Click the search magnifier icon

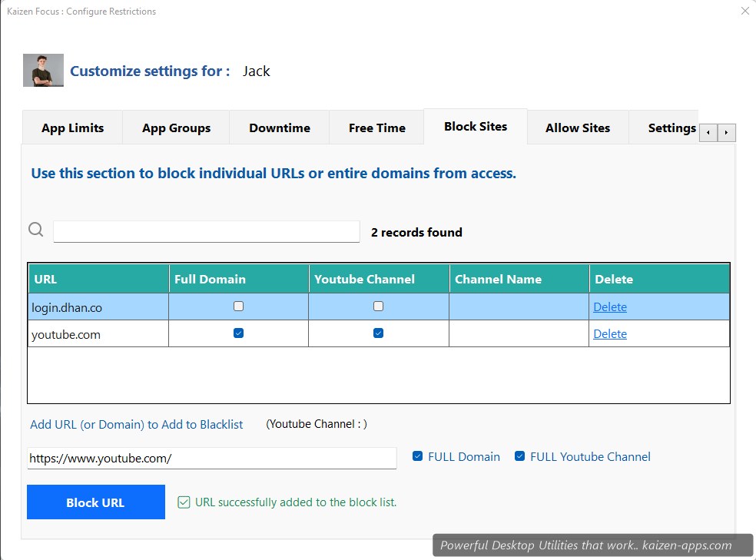[35, 229]
